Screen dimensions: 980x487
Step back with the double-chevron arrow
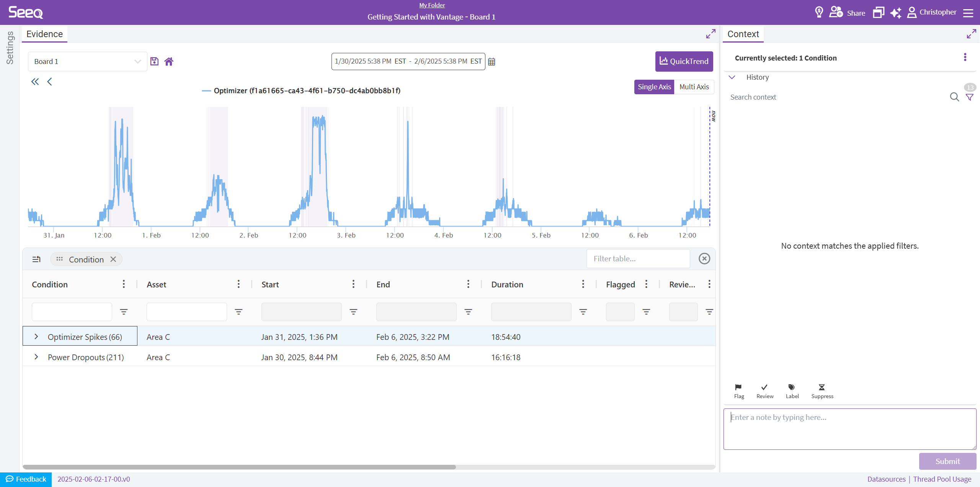click(35, 82)
